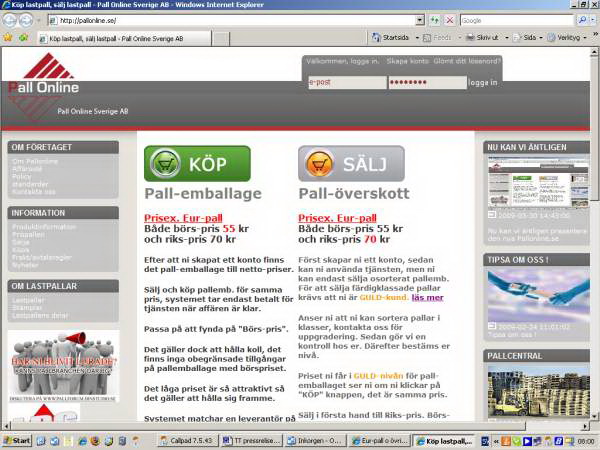Click in the password input field
The height and width of the screenshot is (450, 600).
point(427,82)
